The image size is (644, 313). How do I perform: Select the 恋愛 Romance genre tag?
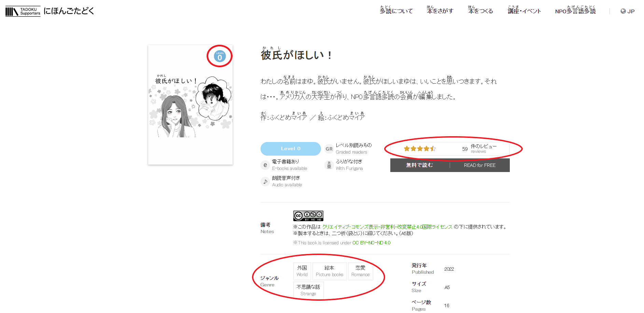click(360, 271)
